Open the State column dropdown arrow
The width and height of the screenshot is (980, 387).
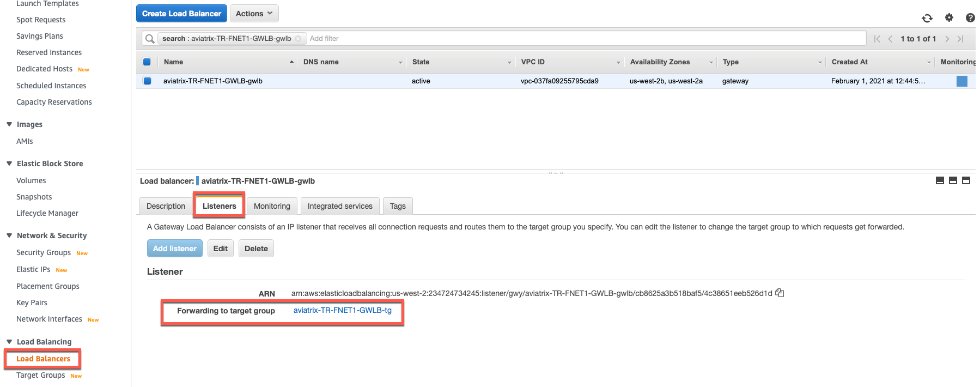point(509,62)
